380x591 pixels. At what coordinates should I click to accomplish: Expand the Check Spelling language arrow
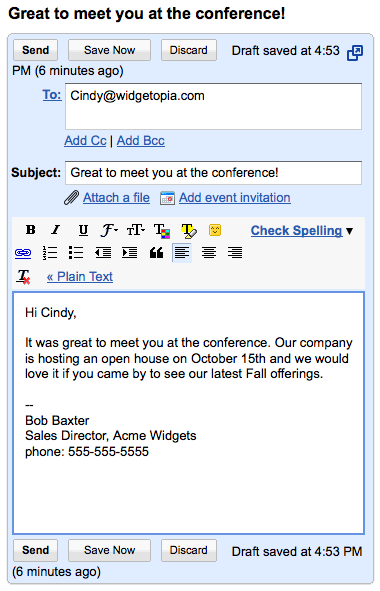(349, 231)
